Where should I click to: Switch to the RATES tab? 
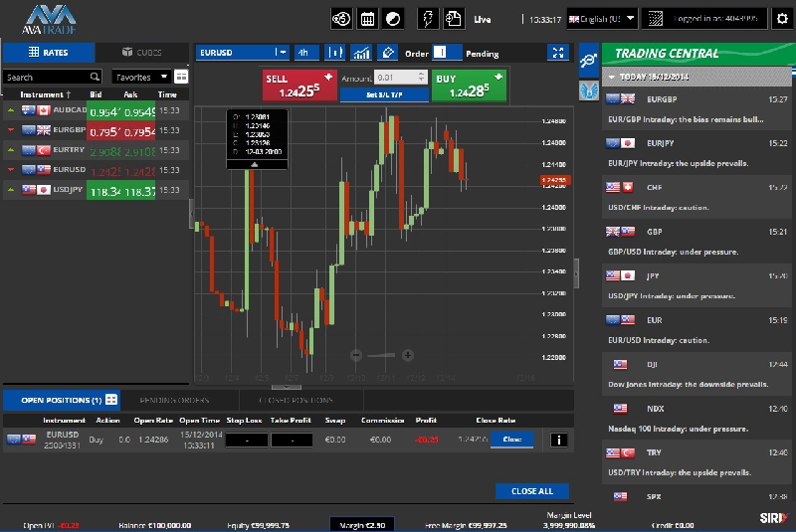(49, 53)
